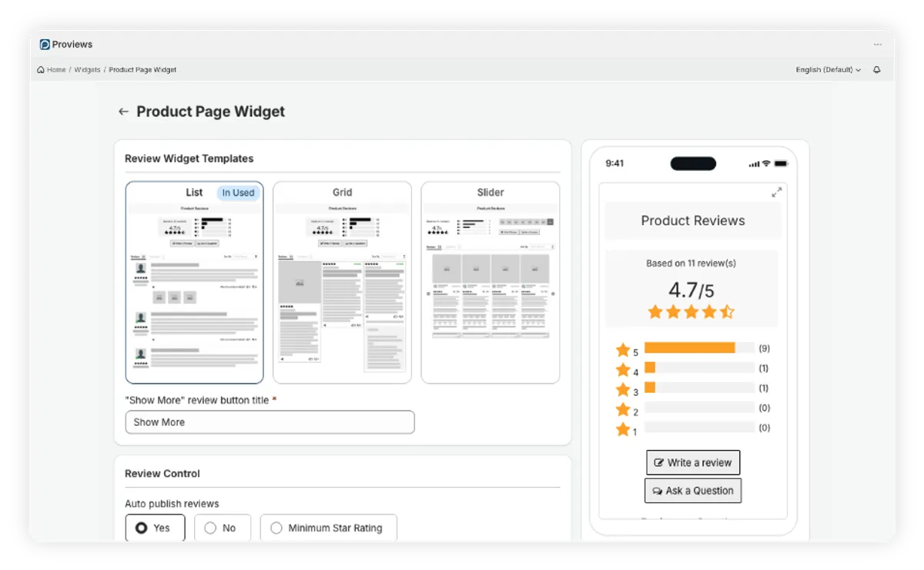This screenshot has height=570, width=924.
Task: Open the notifications bell
Action: coord(876,70)
